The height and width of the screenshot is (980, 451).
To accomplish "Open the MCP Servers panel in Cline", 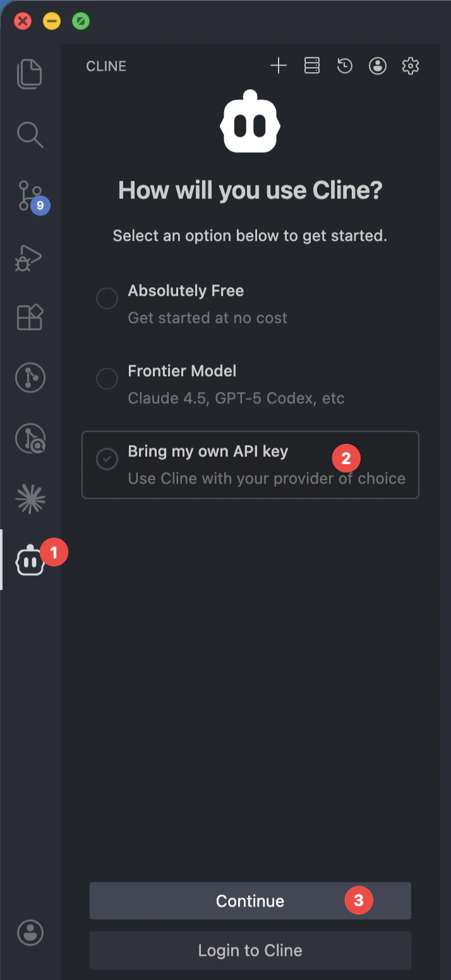I will (x=311, y=66).
